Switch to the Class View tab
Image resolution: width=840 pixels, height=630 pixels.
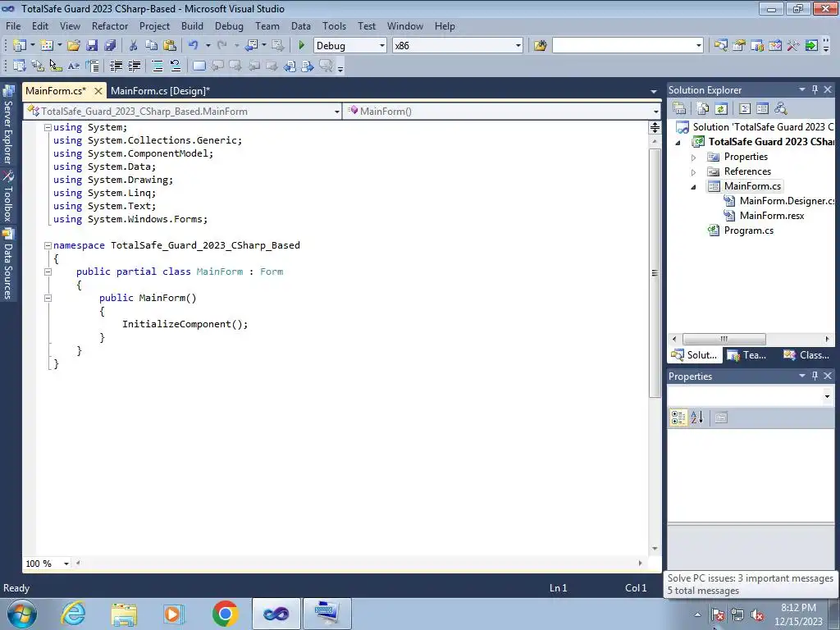(x=807, y=354)
